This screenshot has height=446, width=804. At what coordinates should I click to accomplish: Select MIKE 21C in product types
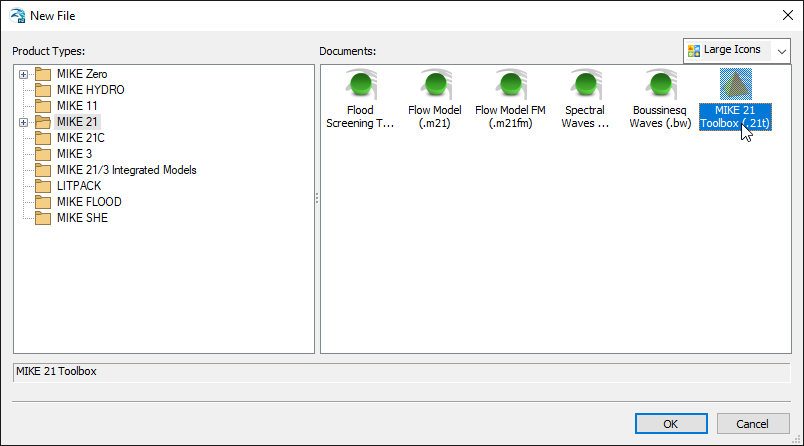pyautogui.click(x=81, y=138)
